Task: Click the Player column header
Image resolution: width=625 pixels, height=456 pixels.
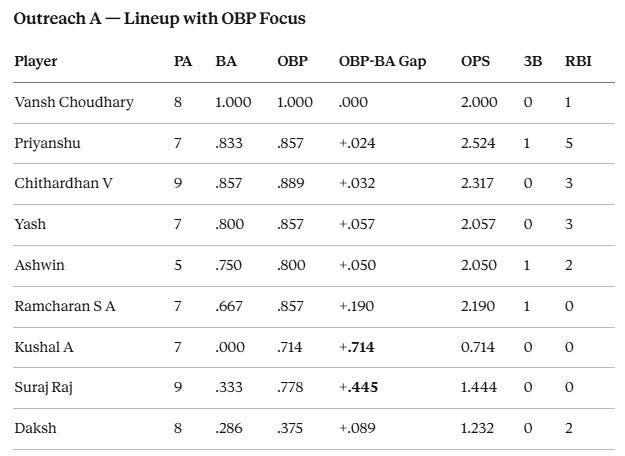Action: pos(35,61)
